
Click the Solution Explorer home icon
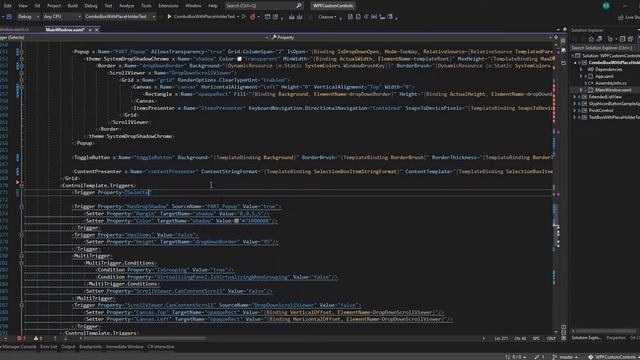pyautogui.click(x=591, y=39)
